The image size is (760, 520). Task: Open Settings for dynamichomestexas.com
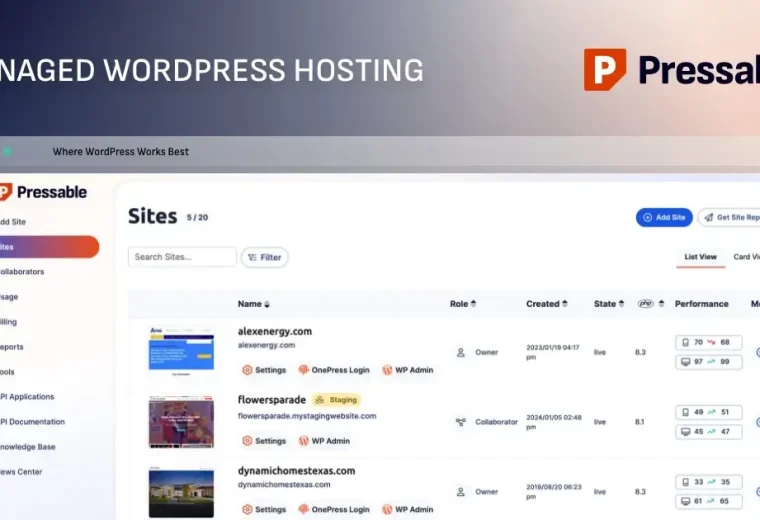264,509
